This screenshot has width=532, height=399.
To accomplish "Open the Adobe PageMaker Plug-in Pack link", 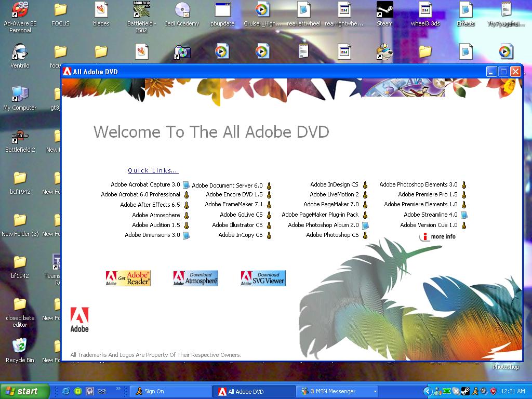I will pyautogui.click(x=320, y=215).
